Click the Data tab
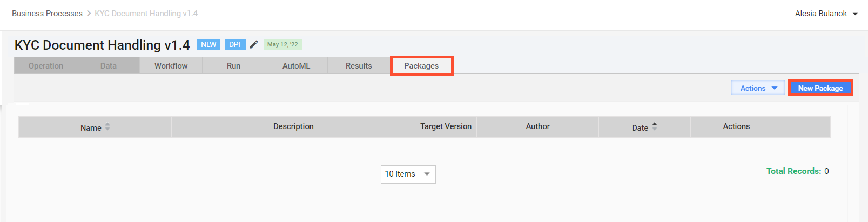Image resolution: width=868 pixels, height=222 pixels. point(108,66)
